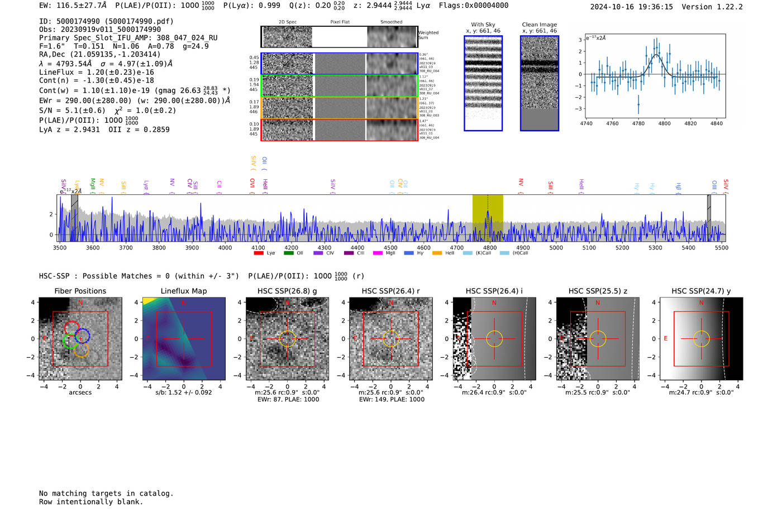The width and height of the screenshot is (782, 532).
Task: Click the EWr = 290.00(±280.00) line
Action: pyautogui.click(x=135, y=100)
